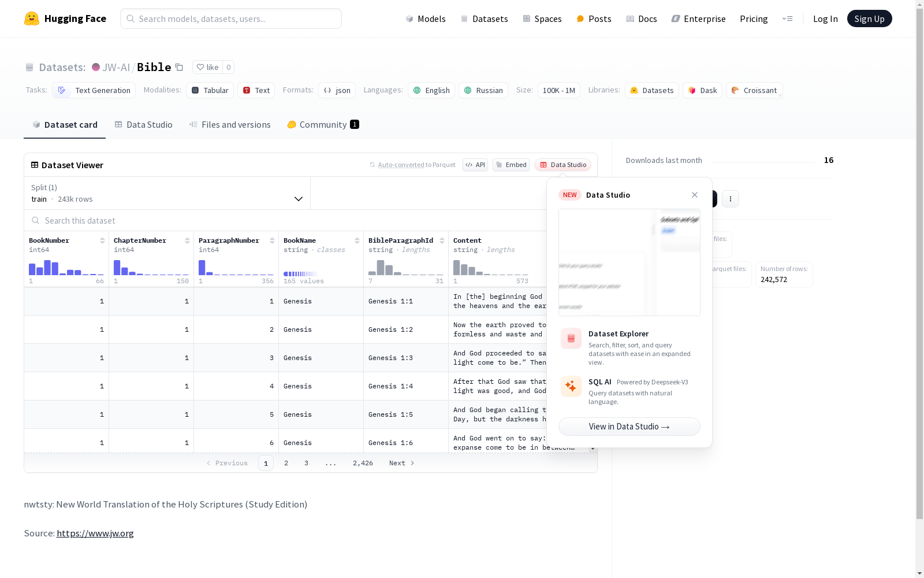Go to the Pricing page
This screenshot has width=924, height=578.
(754, 18)
